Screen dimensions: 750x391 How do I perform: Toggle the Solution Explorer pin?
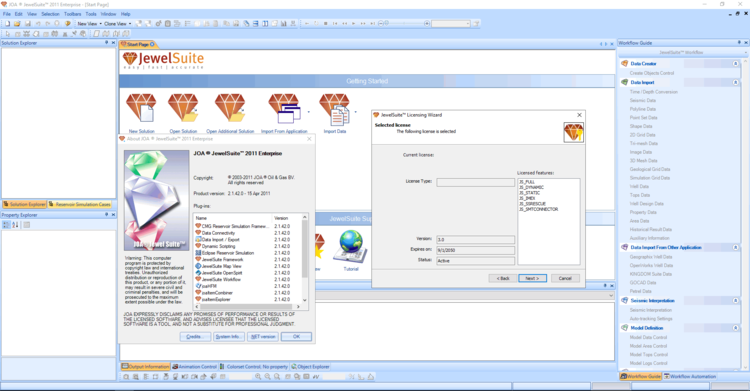coord(106,43)
